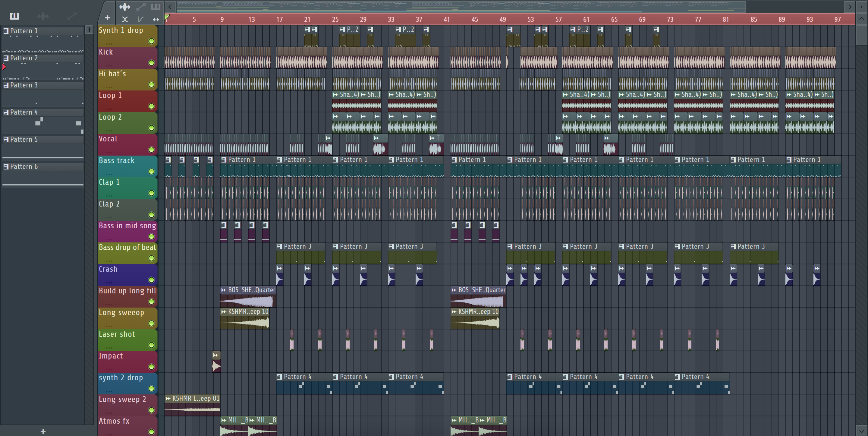Click bar 41 on the timeline ruler
This screenshot has width=868, height=436.
coord(446,19)
